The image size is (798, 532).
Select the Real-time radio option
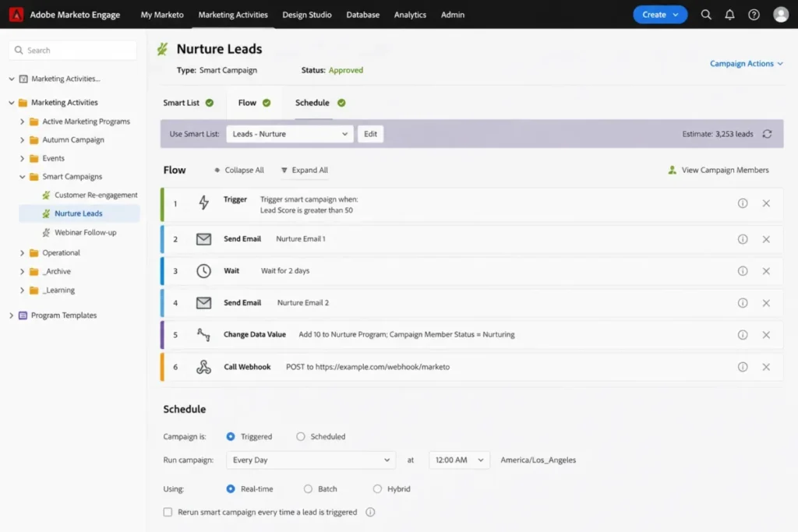point(231,488)
